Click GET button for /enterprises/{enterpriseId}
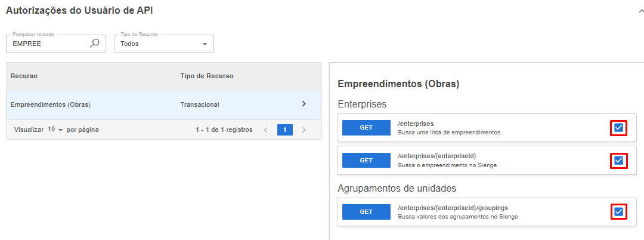Image resolution: width=644 pixels, height=240 pixels. (x=366, y=160)
